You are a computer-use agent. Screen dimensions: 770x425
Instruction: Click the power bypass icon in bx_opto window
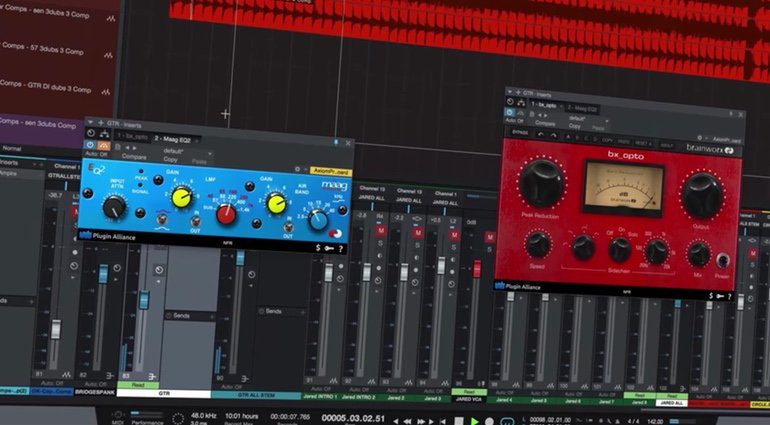[x=510, y=112]
